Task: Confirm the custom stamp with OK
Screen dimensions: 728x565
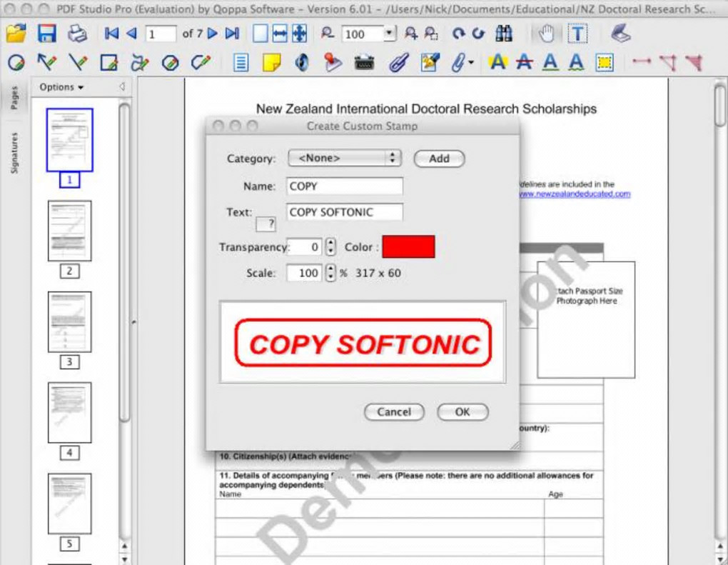Action: pyautogui.click(x=462, y=411)
